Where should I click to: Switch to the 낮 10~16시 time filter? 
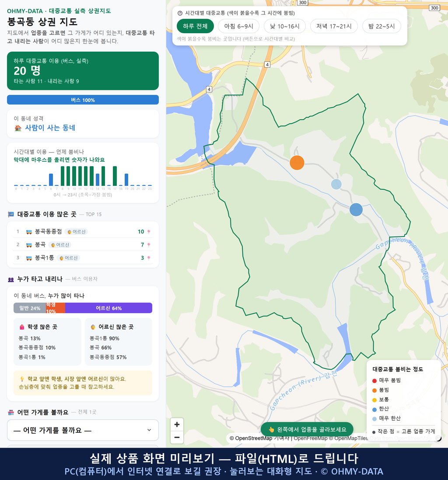(x=285, y=26)
